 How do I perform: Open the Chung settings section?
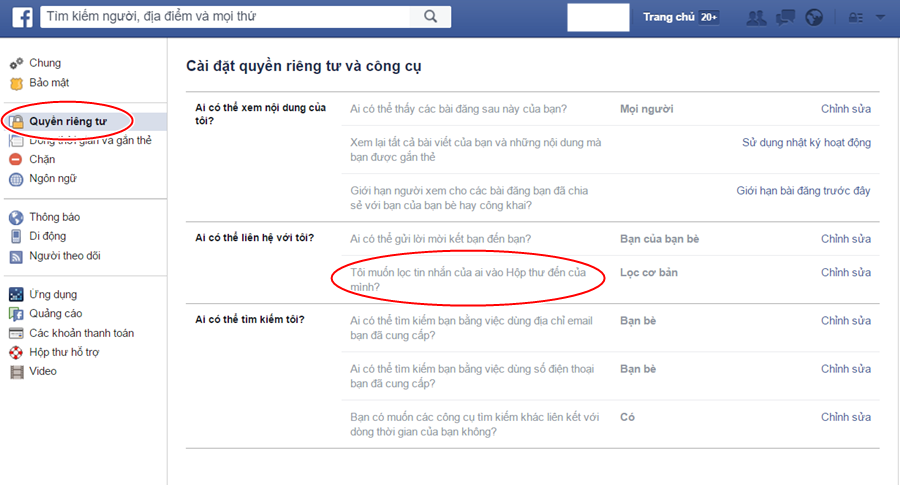point(45,63)
